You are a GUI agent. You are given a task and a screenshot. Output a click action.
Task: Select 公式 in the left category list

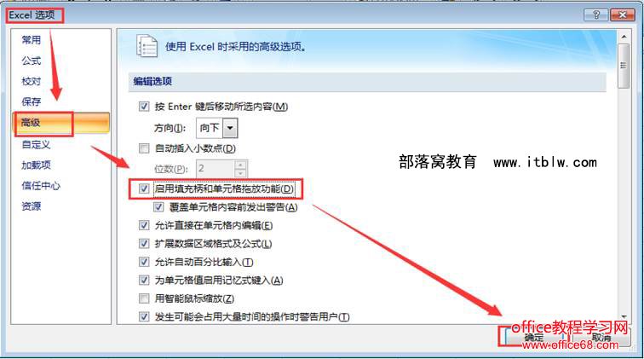coord(32,61)
